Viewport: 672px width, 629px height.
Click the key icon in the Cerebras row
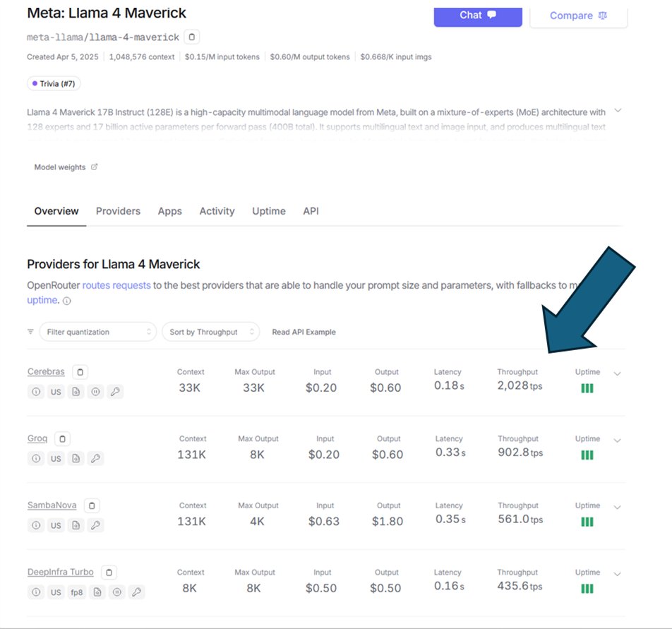(x=115, y=392)
